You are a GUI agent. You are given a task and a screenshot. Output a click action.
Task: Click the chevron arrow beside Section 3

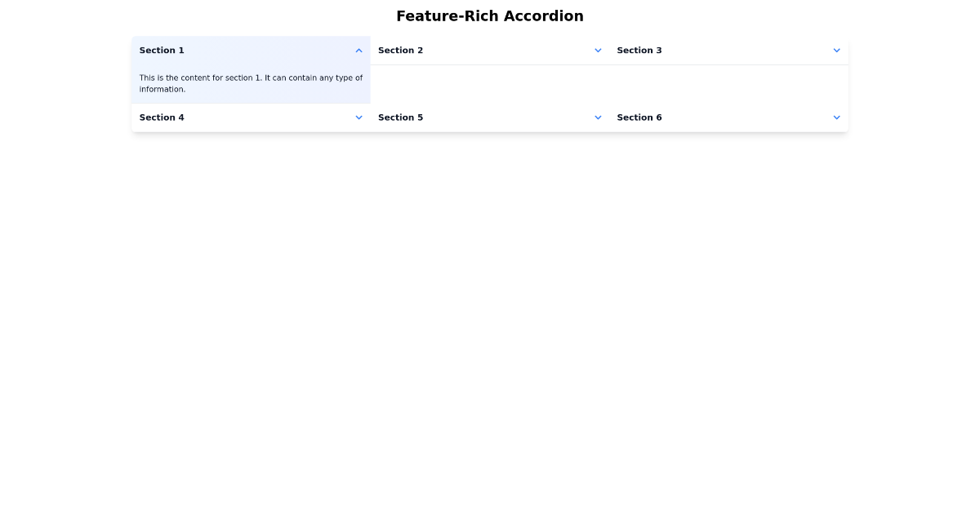click(836, 50)
